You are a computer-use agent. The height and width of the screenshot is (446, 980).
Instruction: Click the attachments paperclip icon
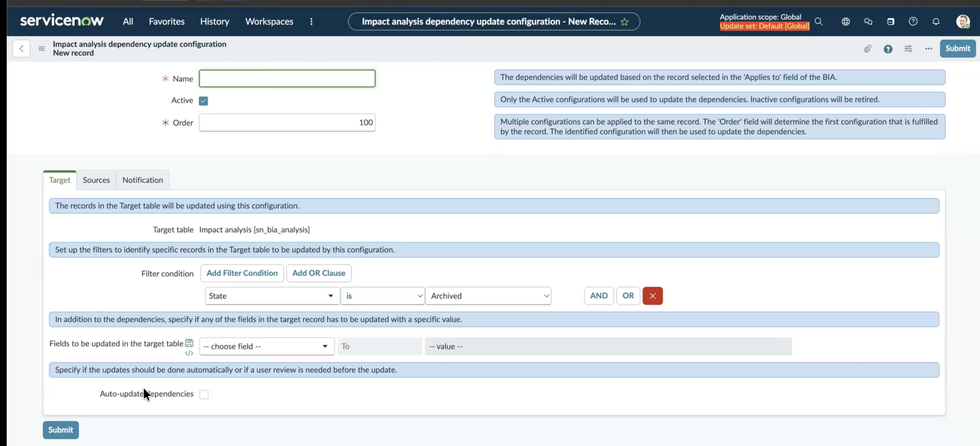tap(867, 49)
